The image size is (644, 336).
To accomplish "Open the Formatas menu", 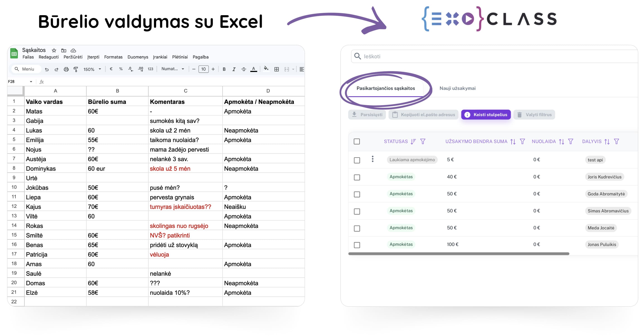I will click(x=113, y=57).
